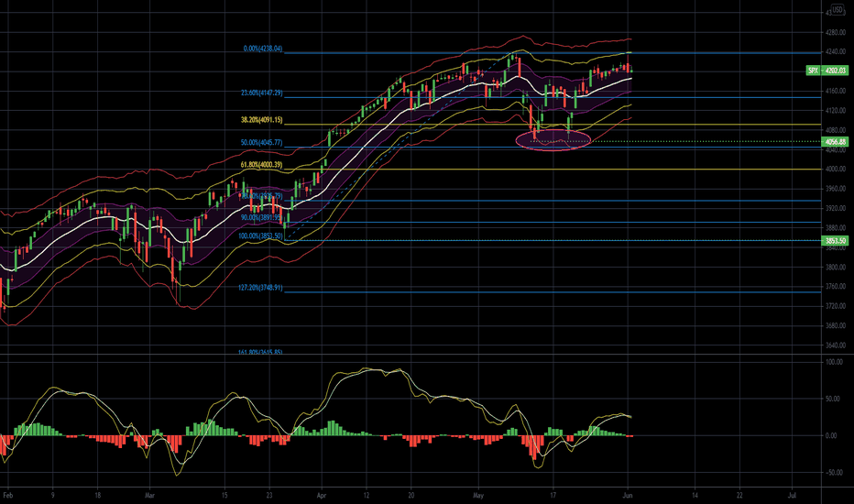This screenshot has width=854, height=504.
Task: Select the pink ellipse drawing near 4056
Action: click(553, 140)
